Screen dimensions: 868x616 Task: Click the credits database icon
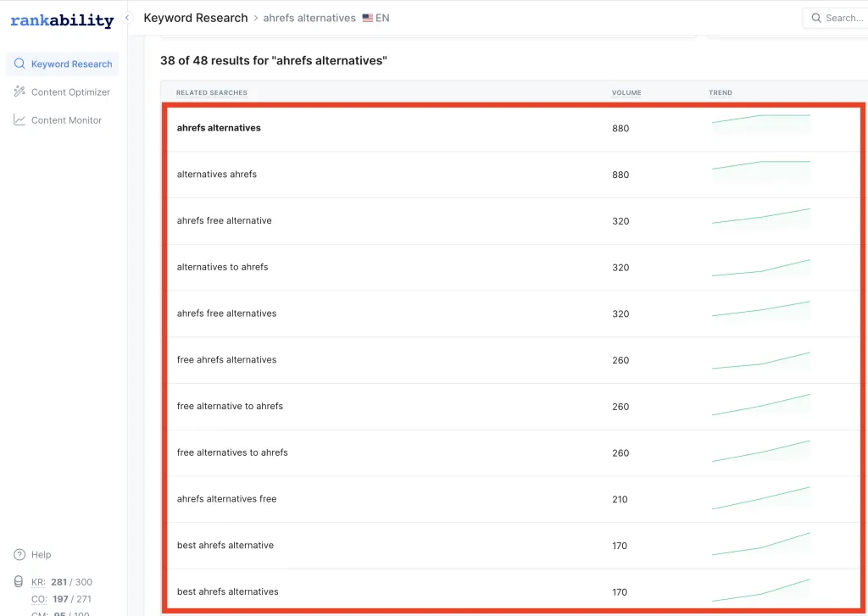click(x=19, y=581)
